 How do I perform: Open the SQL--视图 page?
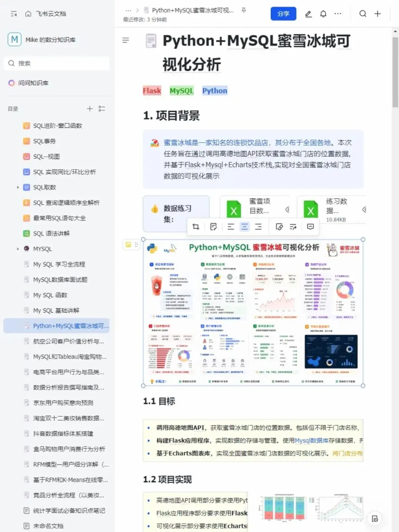pyautogui.click(x=46, y=157)
